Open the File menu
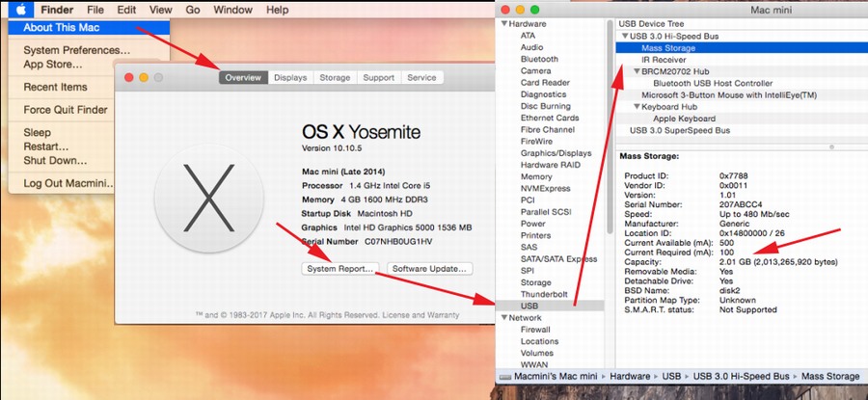 coord(95,10)
